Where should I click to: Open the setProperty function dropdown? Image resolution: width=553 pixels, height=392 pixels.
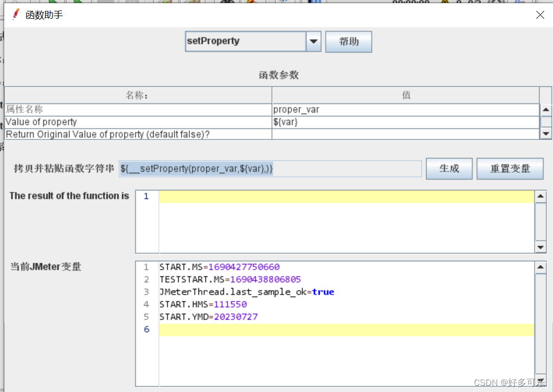(x=253, y=41)
